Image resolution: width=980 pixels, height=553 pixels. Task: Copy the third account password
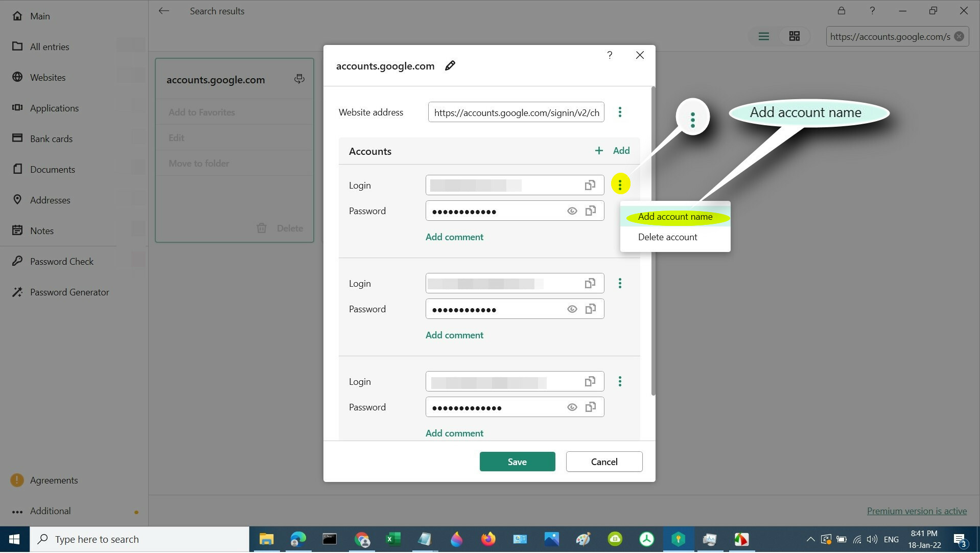pyautogui.click(x=590, y=407)
